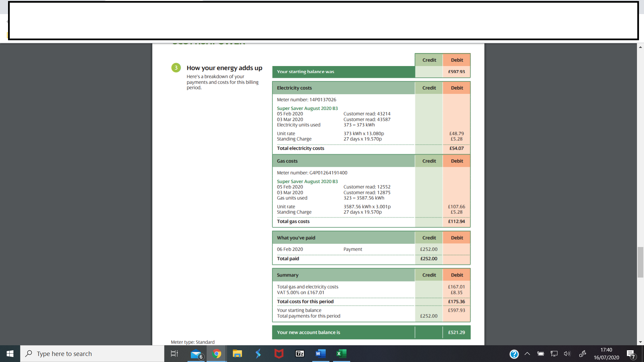Screen dimensions: 644x362
Task: Open File Explorer from the taskbar
Action: point(237,354)
